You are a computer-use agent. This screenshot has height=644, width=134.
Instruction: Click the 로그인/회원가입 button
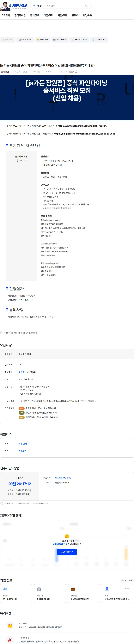(x=67, y=552)
